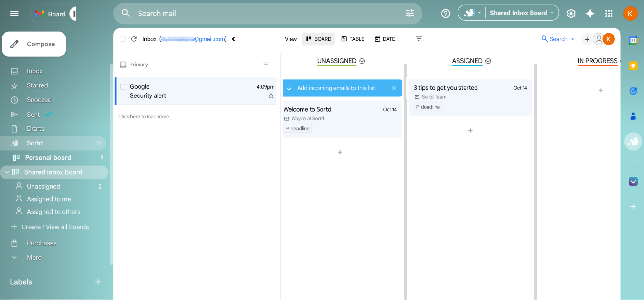Collapse the Shared Inbox Board tree

click(x=7, y=172)
